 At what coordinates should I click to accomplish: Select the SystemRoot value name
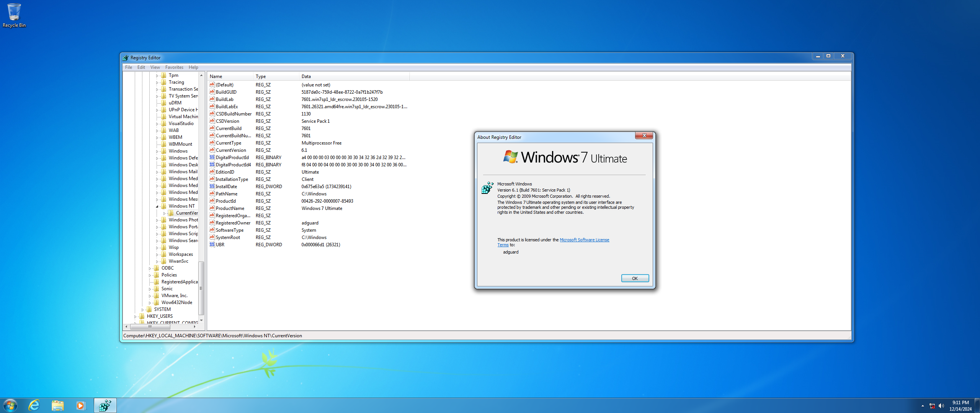click(228, 237)
